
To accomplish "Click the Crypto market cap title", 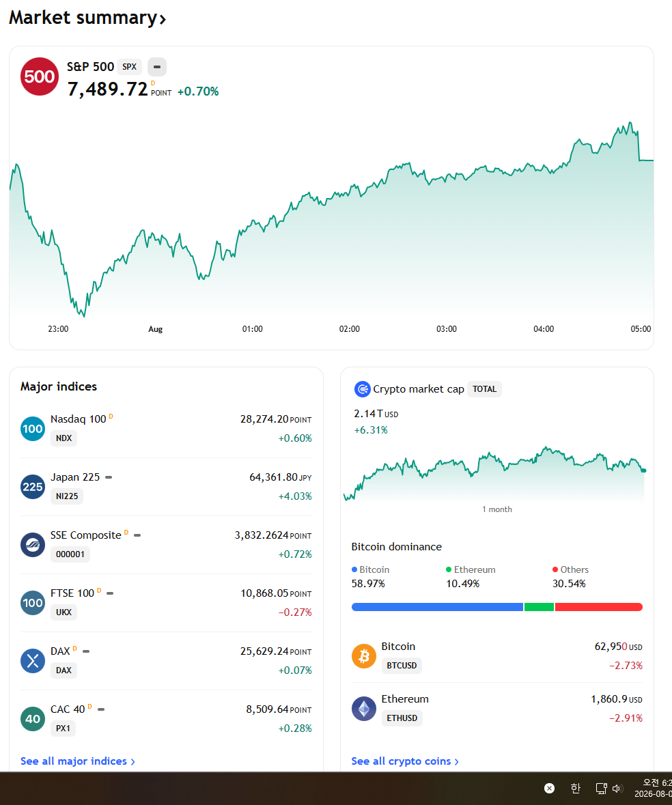I will 419,389.
